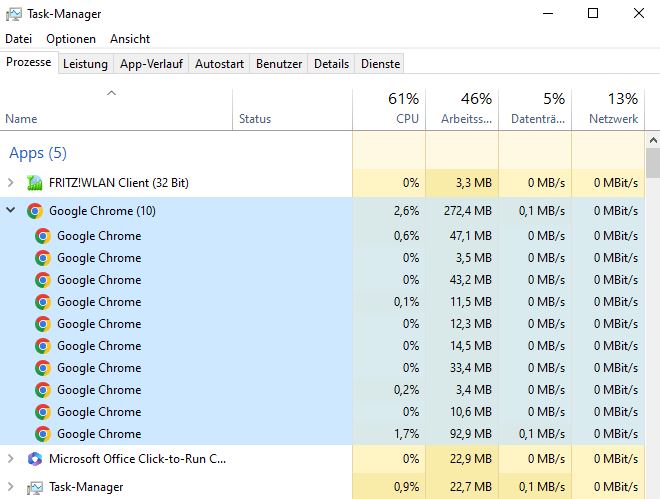660x499 pixels.
Task: Click the 2,6% CPU value
Action: pos(406,211)
